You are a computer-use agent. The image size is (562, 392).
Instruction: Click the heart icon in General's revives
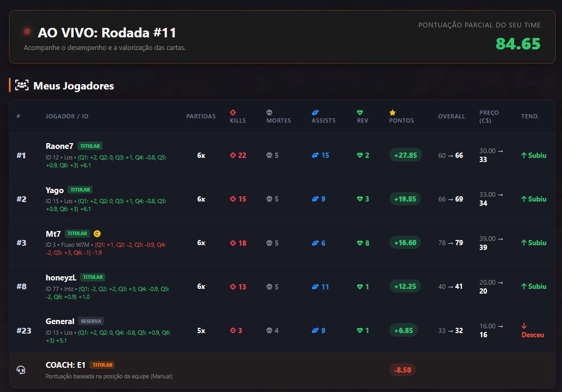[x=360, y=330]
